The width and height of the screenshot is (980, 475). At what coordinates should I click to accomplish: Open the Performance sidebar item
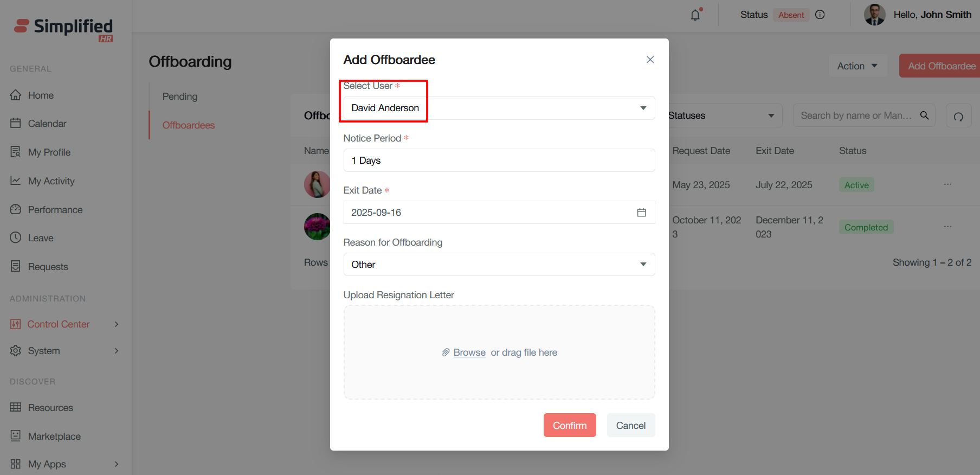tap(55, 210)
